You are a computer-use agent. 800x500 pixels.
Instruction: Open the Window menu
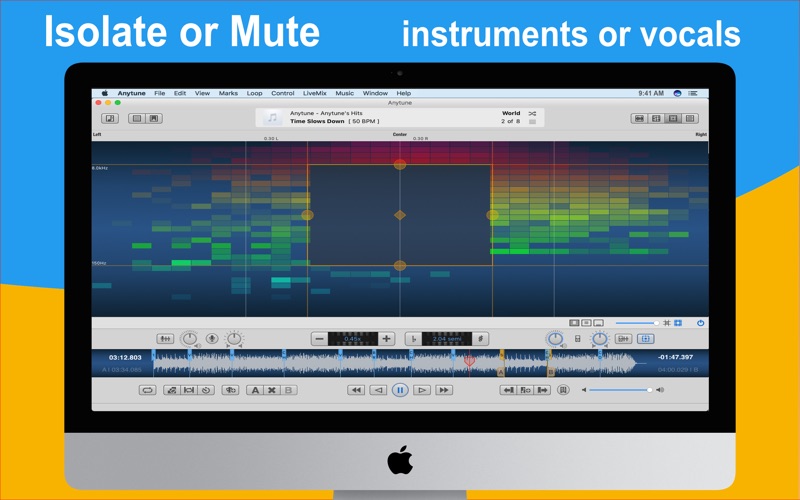click(376, 93)
